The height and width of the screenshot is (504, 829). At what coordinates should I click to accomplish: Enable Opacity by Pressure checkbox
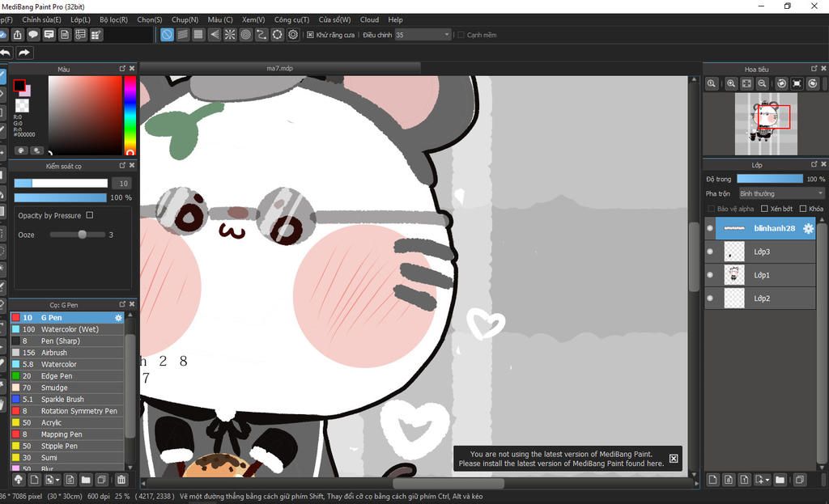(89, 215)
